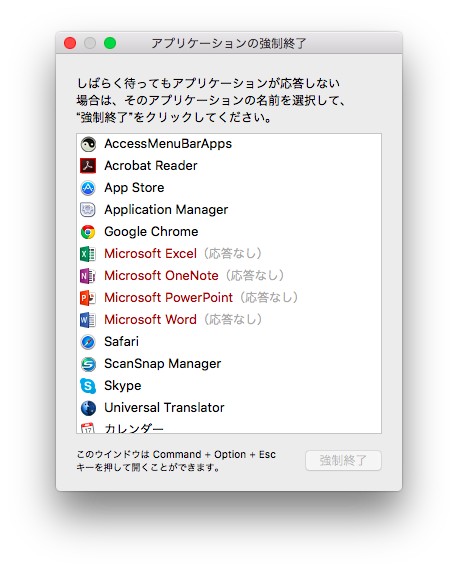Viewport: 458px width, 571px height.
Task: Select the Acrobat Reader icon
Action: click(88, 166)
